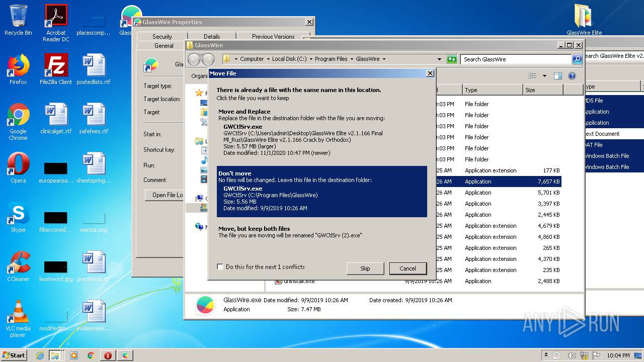Image resolution: width=644 pixels, height=362 pixels.
Task: Open media player taskbar icon
Action: 74,355
